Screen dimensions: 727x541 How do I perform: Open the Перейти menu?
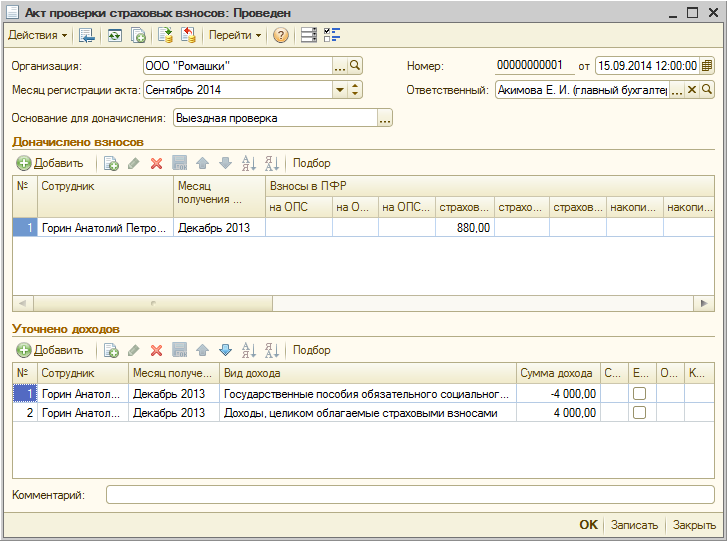pyautogui.click(x=235, y=36)
